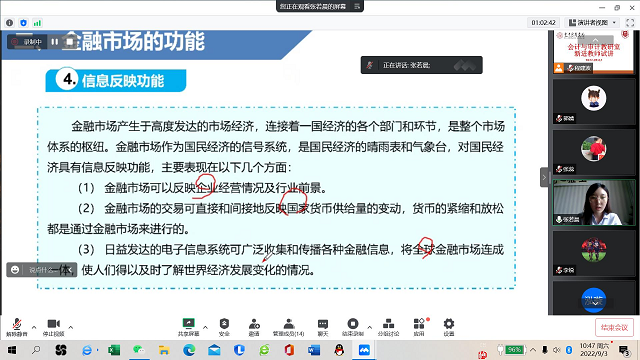
Task: Open 演讲者视图 view layout dropdown
Action: pyautogui.click(x=593, y=23)
